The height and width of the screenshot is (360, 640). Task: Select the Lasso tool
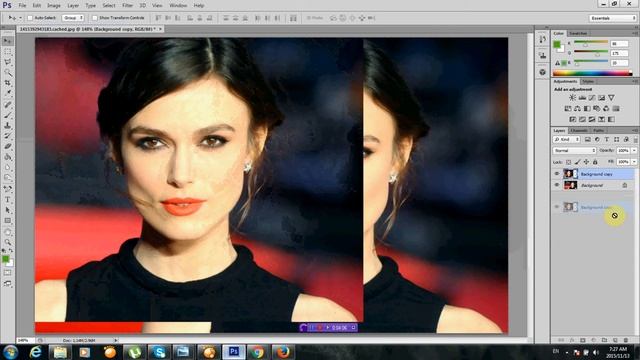[8, 62]
